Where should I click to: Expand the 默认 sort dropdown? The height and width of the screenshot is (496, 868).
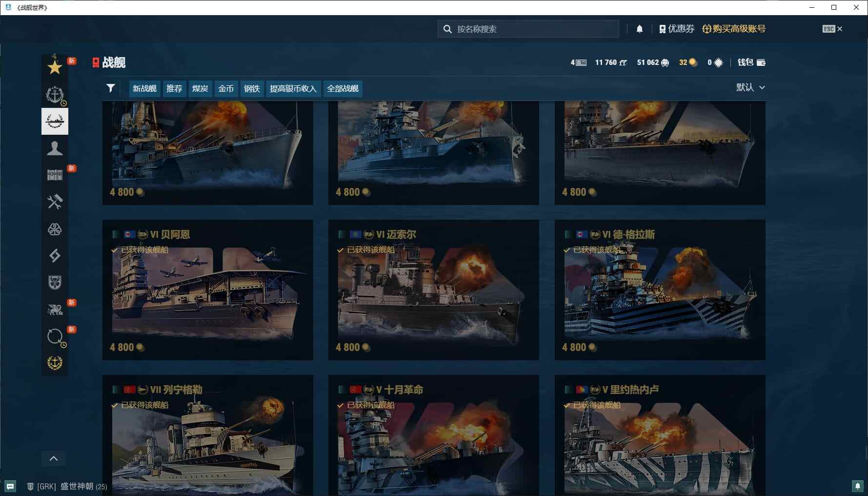[x=750, y=87]
